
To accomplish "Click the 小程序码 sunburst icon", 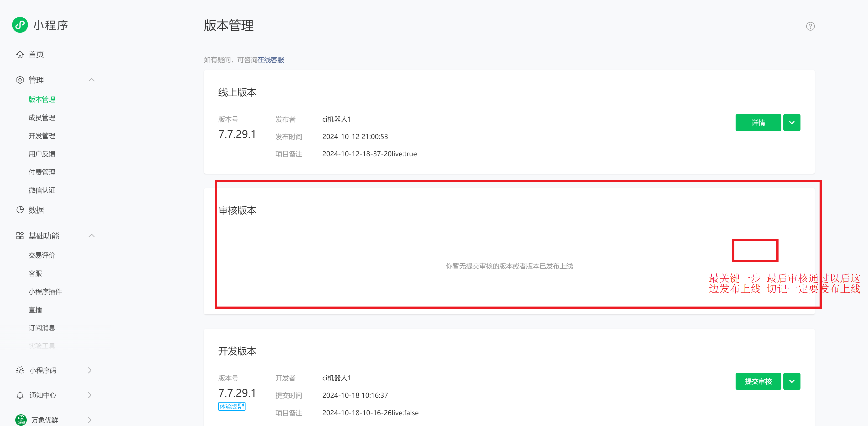I will click(20, 370).
